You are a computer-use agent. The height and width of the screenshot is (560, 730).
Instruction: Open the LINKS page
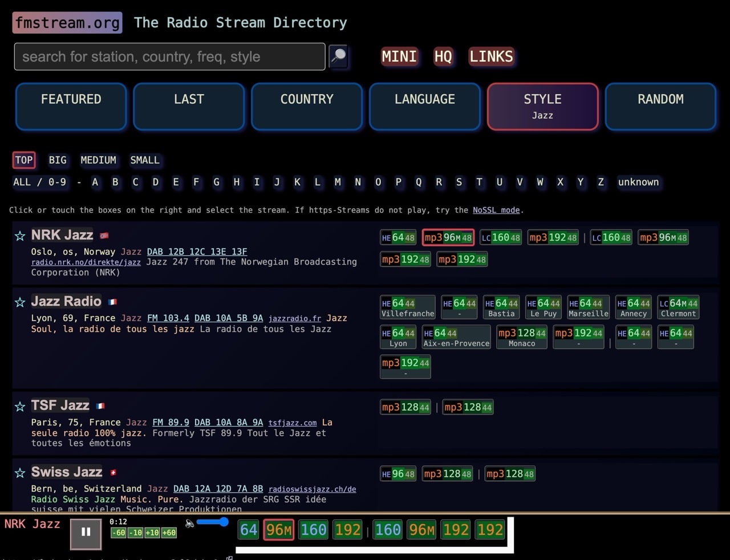click(492, 56)
